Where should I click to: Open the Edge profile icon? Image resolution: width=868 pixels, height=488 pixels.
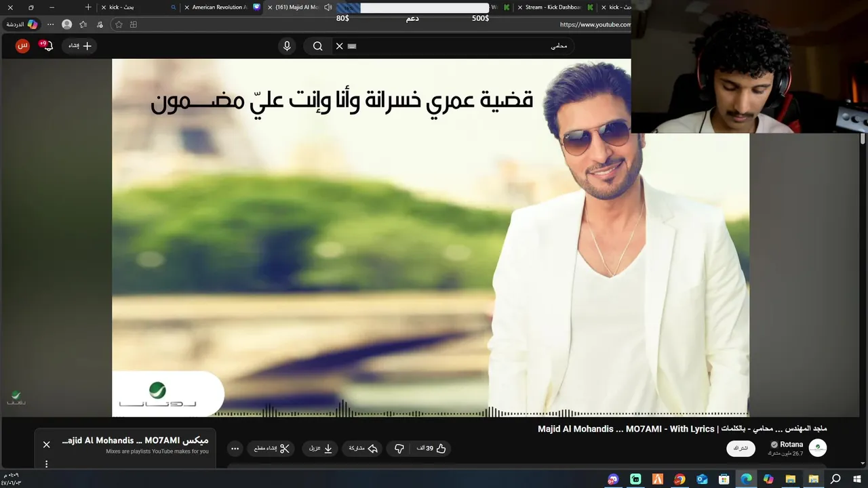(x=66, y=24)
